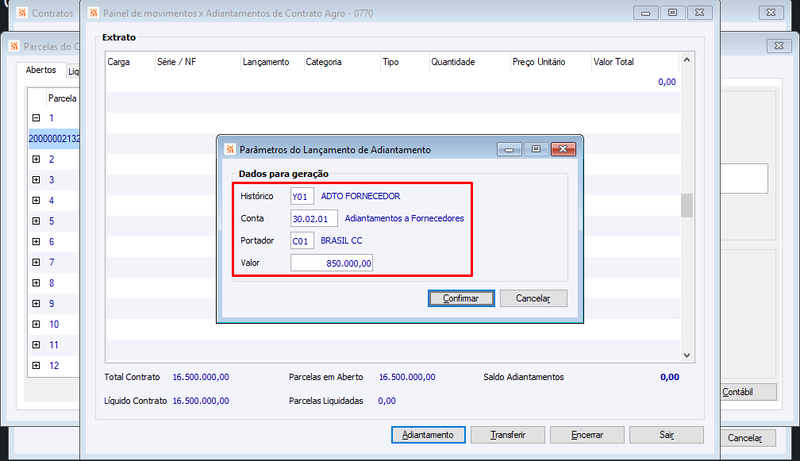The width and height of the screenshot is (800, 461).
Task: Close the Parâmetros do Lançamento dialog
Action: 563,149
